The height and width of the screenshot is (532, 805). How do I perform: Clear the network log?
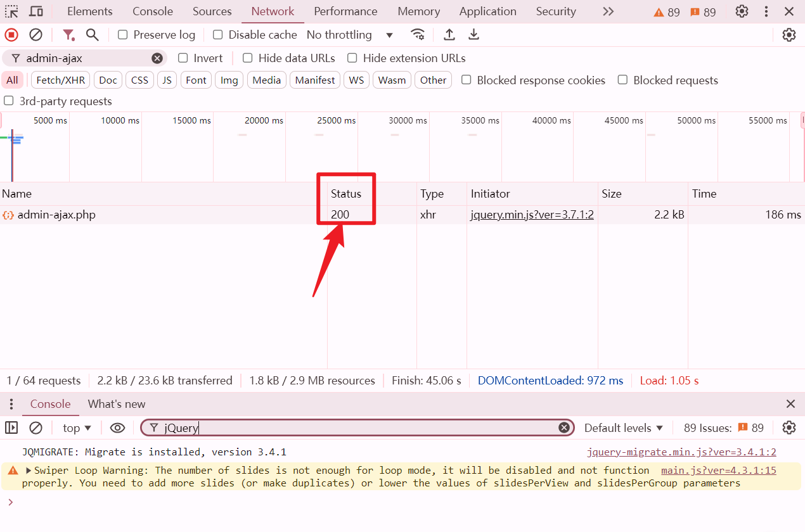coord(35,35)
